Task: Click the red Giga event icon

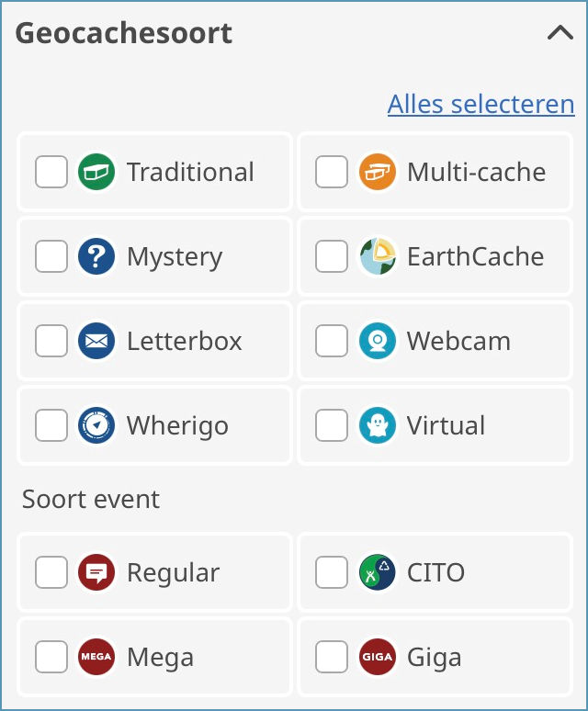Action: [378, 657]
